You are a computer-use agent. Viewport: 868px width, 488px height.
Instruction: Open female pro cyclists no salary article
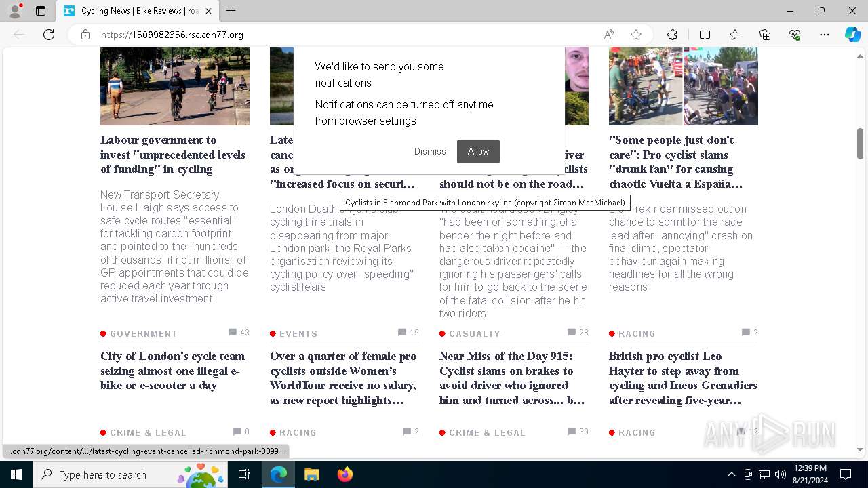click(x=343, y=378)
